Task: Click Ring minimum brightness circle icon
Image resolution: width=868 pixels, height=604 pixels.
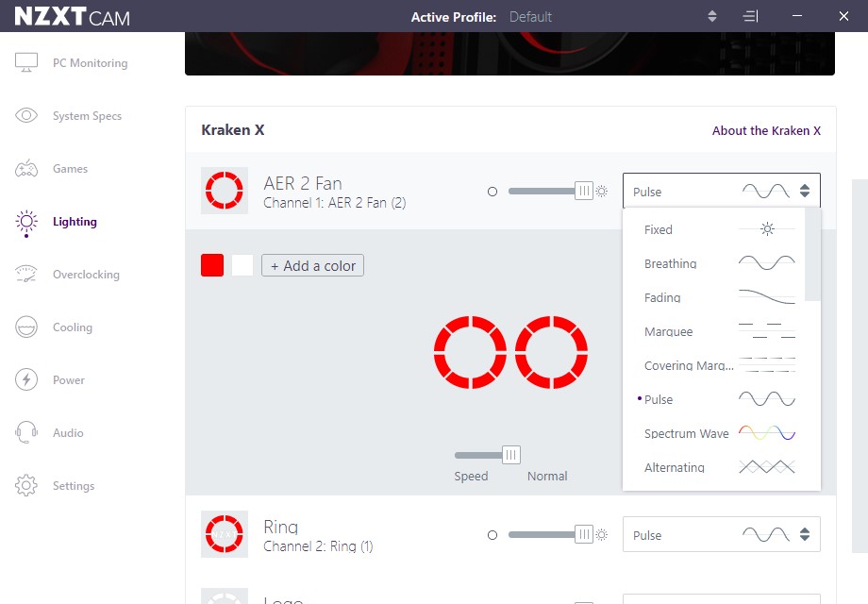Action: [492, 535]
